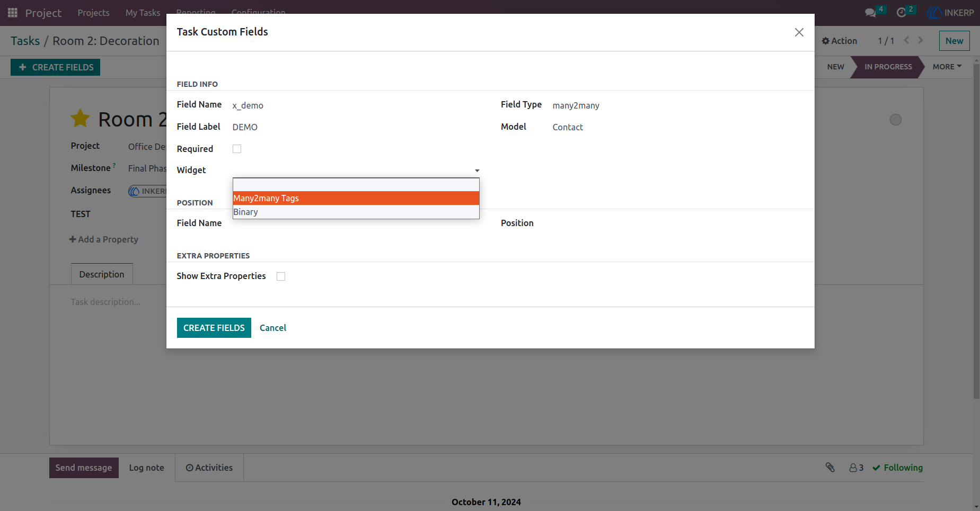Open the Projects menu

tap(93, 13)
